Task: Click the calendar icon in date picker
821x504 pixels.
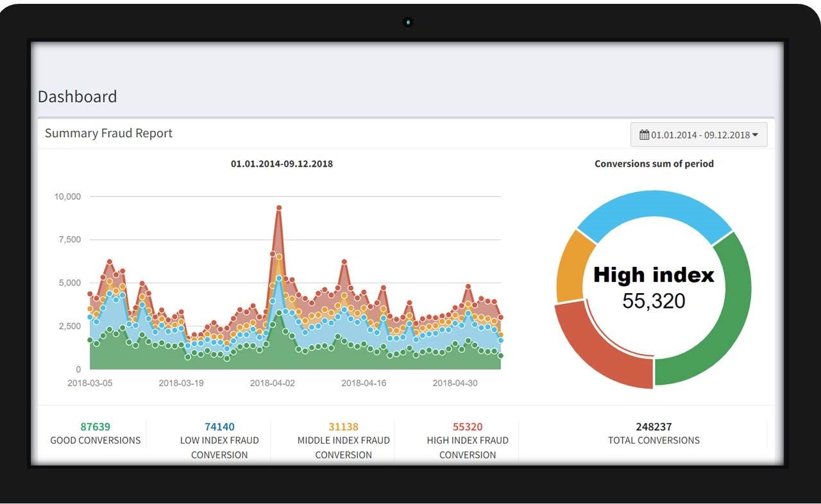Action: point(644,135)
